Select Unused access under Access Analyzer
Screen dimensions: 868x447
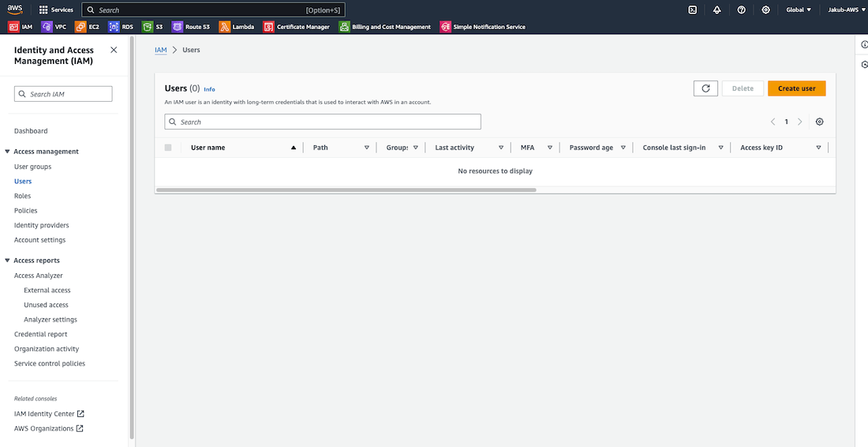[x=46, y=305]
